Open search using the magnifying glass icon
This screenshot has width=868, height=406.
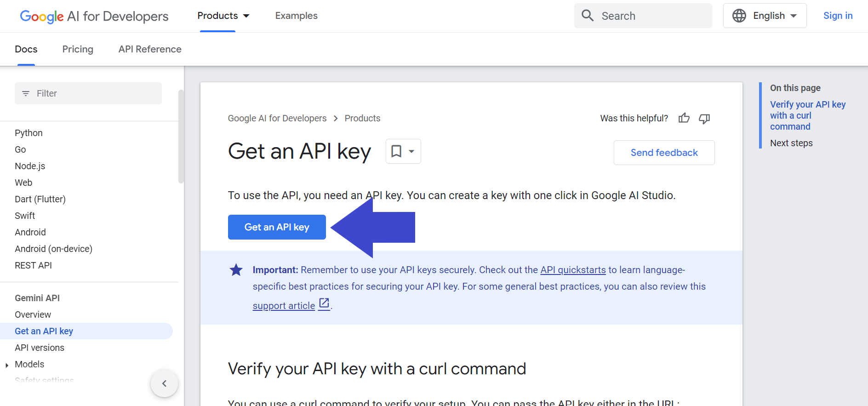[587, 15]
